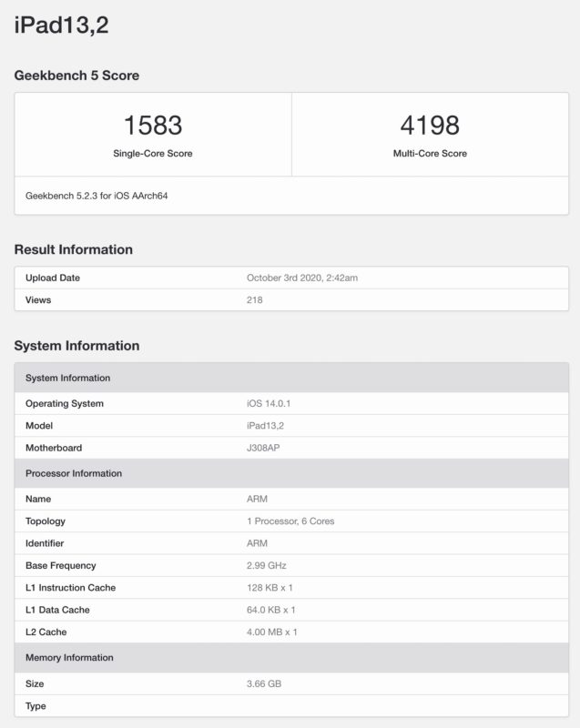The width and height of the screenshot is (580, 728).
Task: Click the processor Name label
Action: 38,499
